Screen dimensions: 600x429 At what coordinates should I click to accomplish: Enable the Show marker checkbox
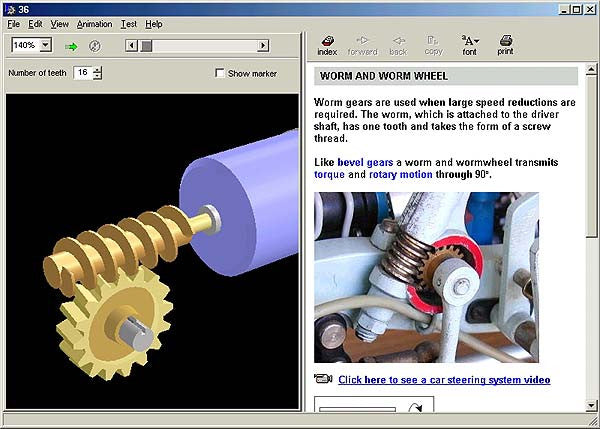pyautogui.click(x=221, y=73)
